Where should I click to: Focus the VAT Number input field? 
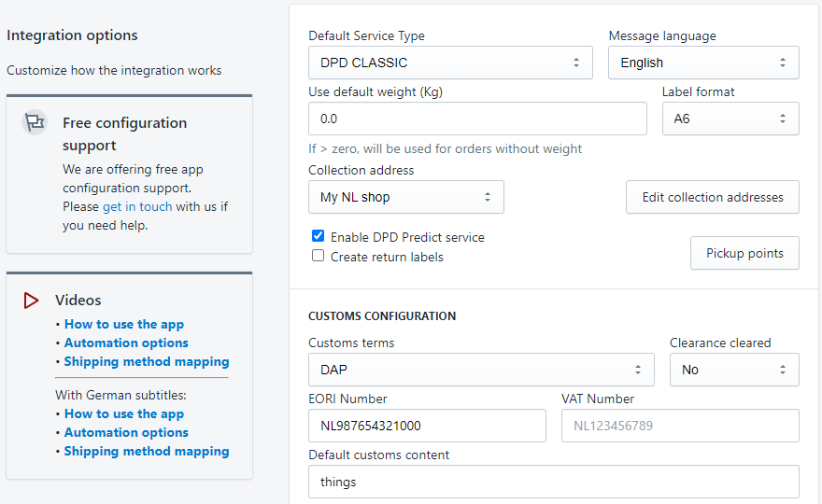[680, 426]
